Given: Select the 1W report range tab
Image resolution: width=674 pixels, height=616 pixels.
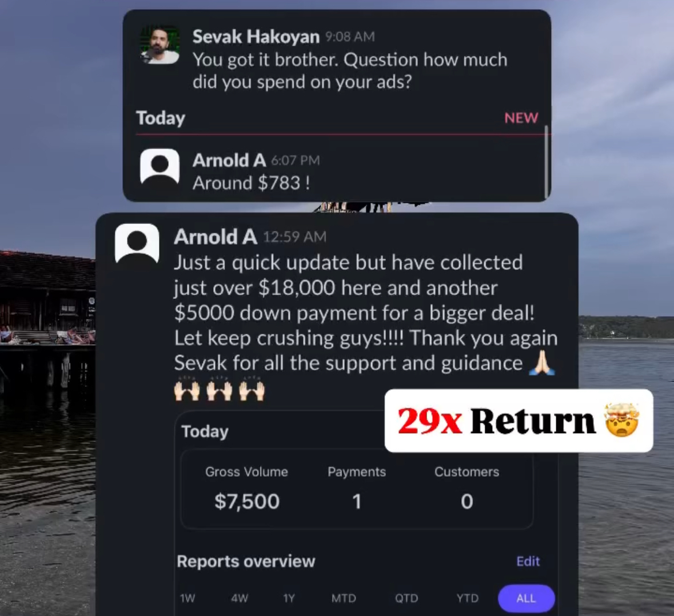Looking at the screenshot, I should [x=188, y=598].
